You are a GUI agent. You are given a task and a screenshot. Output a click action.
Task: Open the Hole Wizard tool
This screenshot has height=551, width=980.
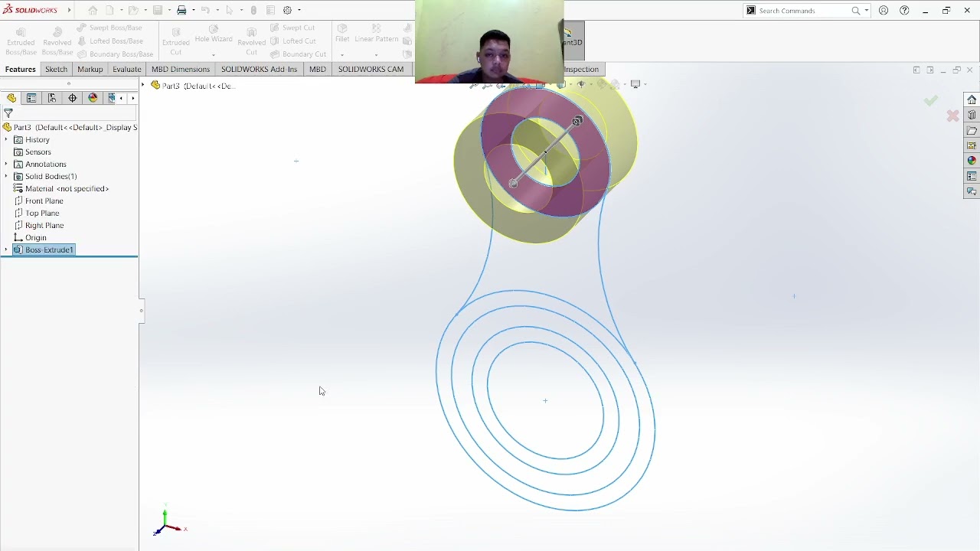click(x=214, y=34)
